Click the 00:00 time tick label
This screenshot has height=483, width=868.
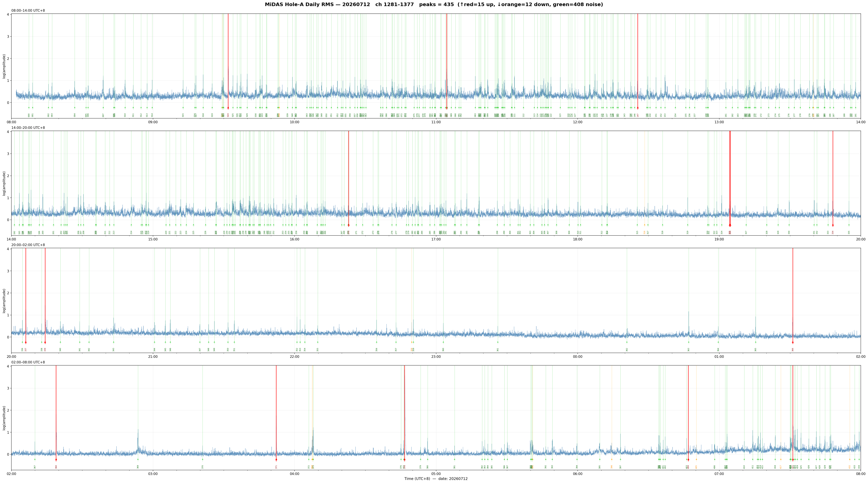[577, 357]
